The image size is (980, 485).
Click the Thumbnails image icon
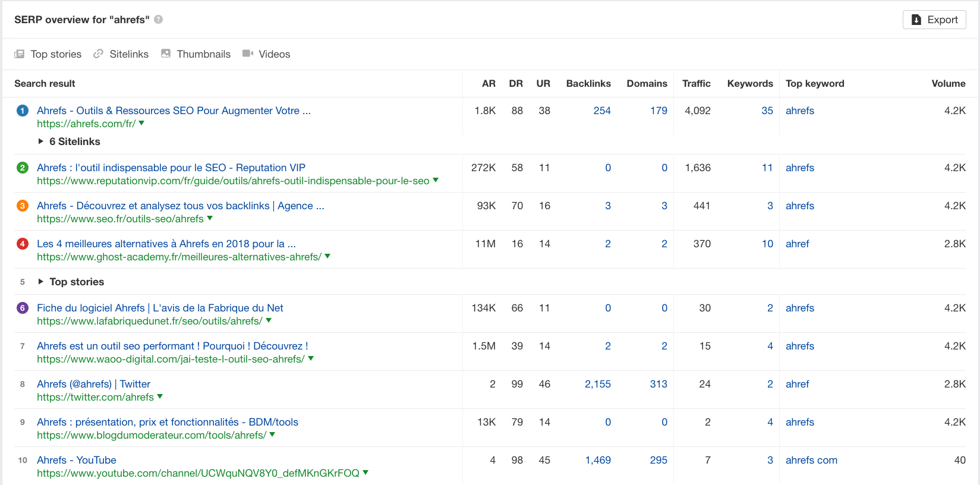(166, 53)
